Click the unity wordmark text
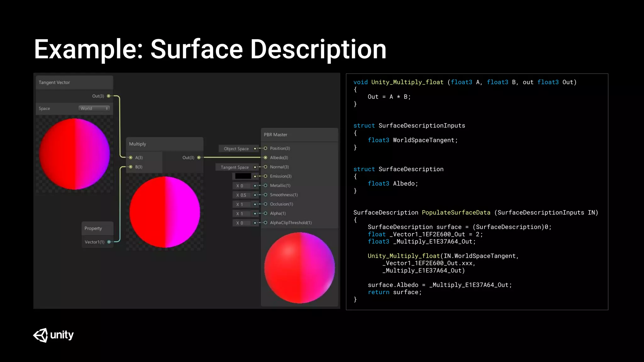Viewport: 644px width, 362px height. pyautogui.click(x=62, y=335)
